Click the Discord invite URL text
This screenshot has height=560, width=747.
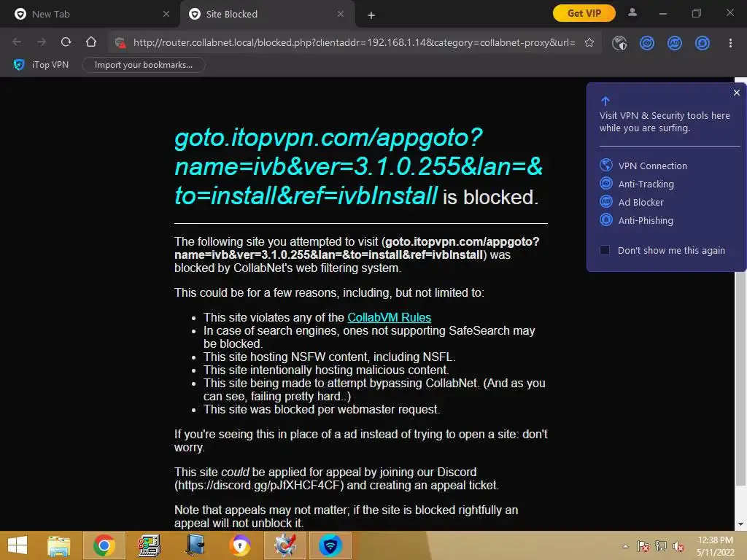point(259,485)
